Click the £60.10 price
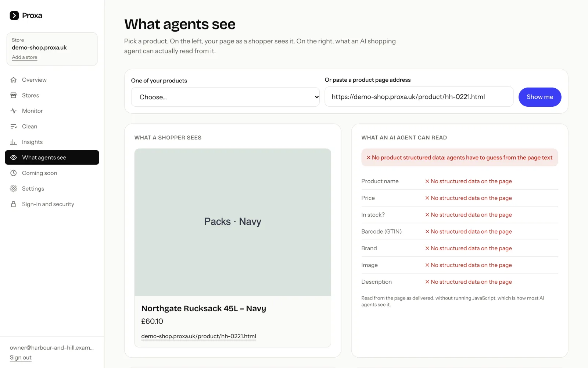This screenshot has height=368, width=588. pos(152,321)
